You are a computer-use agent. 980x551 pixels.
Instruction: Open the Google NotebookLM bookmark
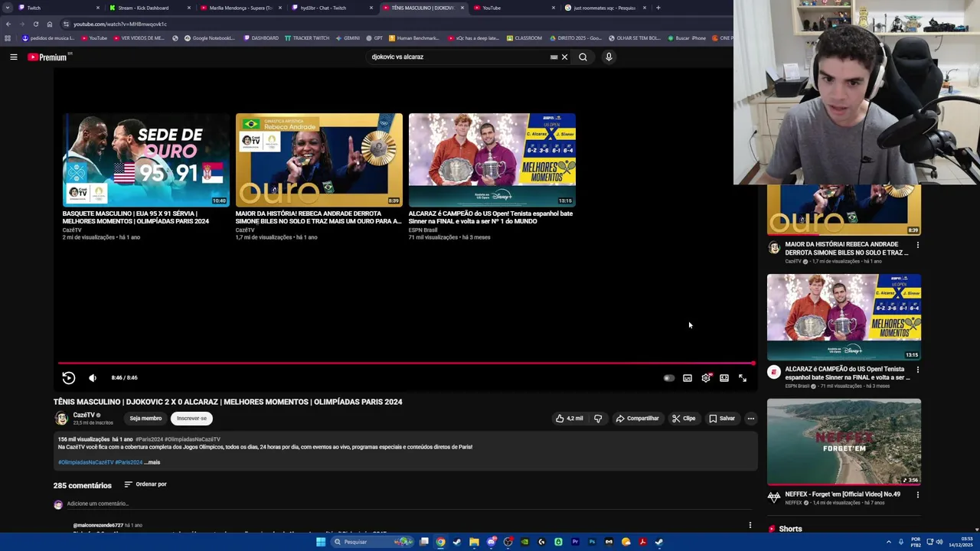tap(209, 37)
